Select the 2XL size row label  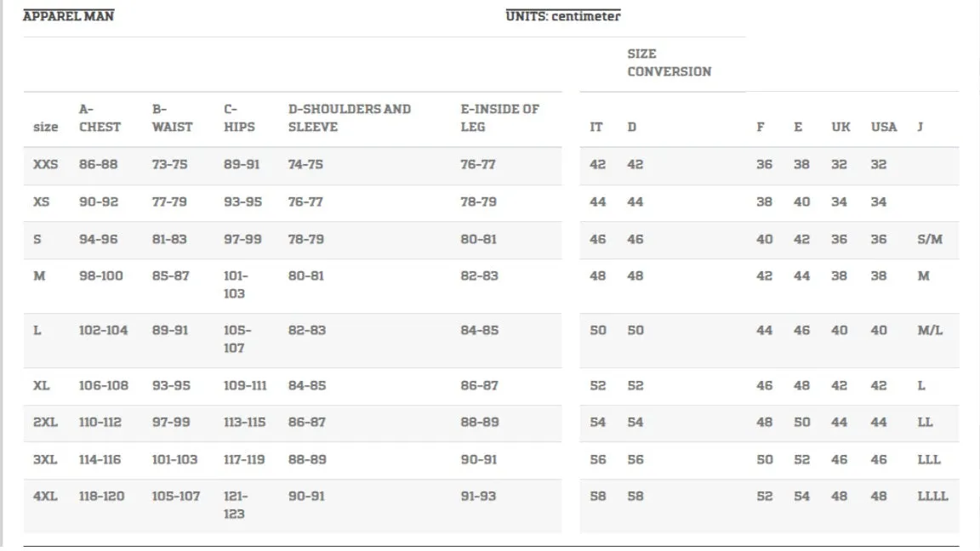tap(46, 423)
